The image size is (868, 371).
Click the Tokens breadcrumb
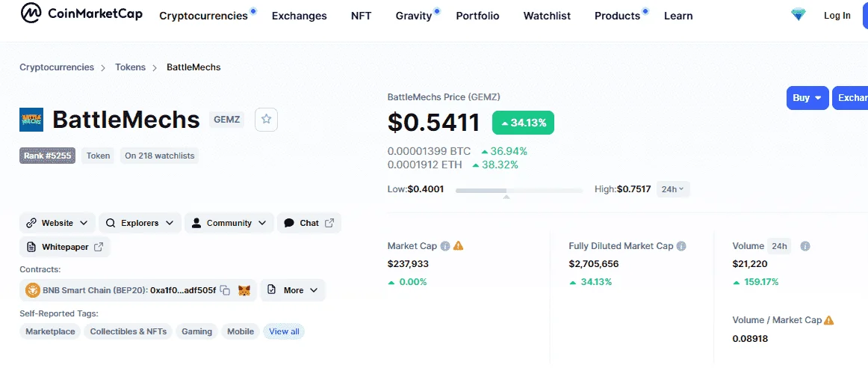tap(130, 67)
